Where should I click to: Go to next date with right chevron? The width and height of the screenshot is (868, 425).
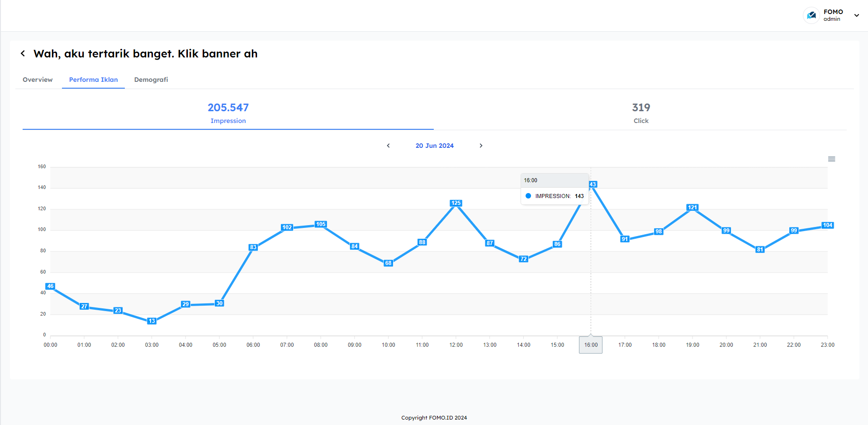click(481, 146)
